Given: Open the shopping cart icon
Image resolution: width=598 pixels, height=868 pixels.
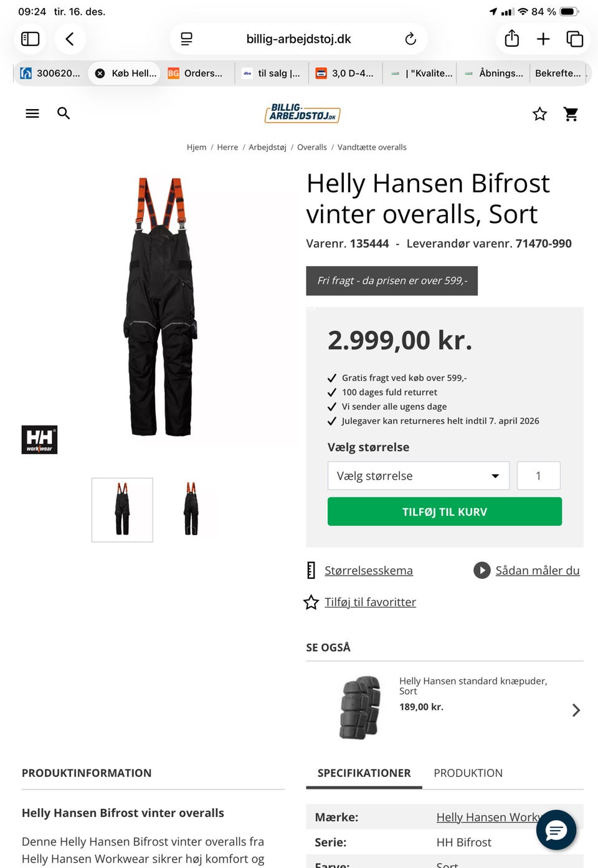Looking at the screenshot, I should point(571,114).
